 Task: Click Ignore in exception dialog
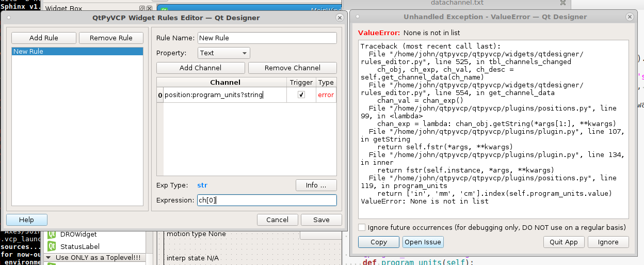click(608, 242)
